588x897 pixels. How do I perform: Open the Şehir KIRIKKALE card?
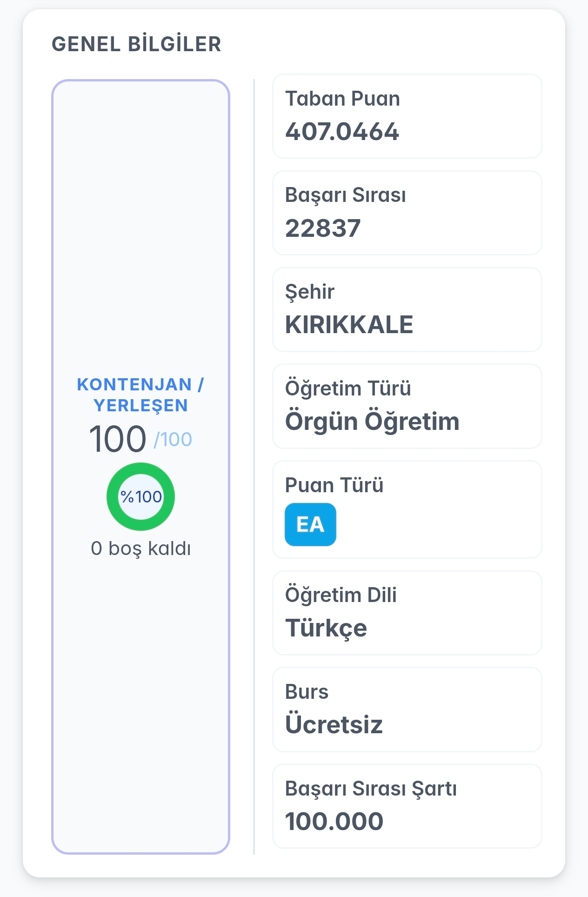pos(407,309)
